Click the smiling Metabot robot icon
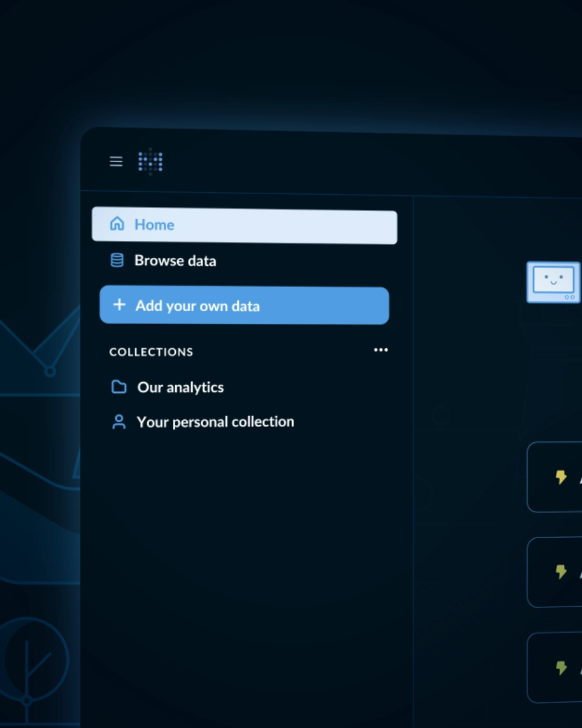582x728 pixels. tap(553, 282)
